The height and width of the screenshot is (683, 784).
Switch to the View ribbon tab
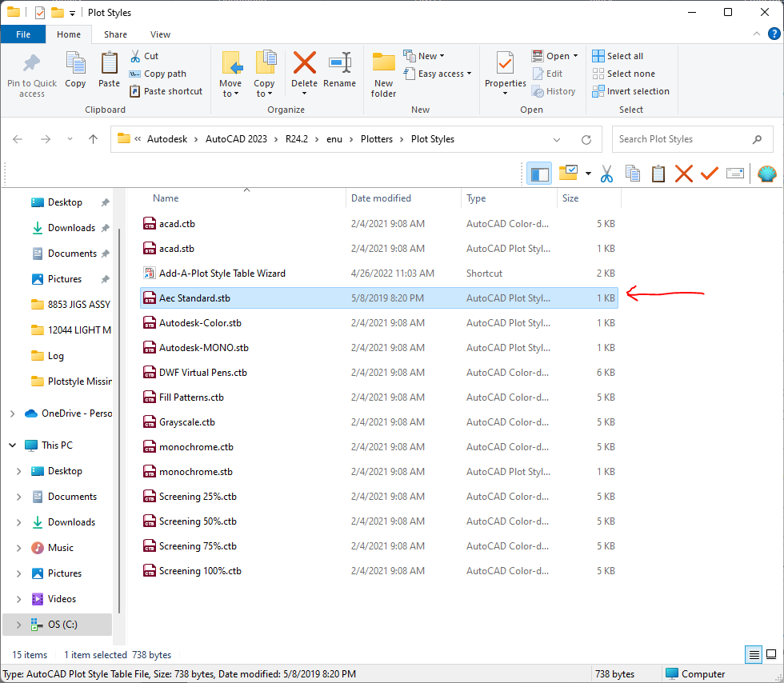[x=160, y=34]
